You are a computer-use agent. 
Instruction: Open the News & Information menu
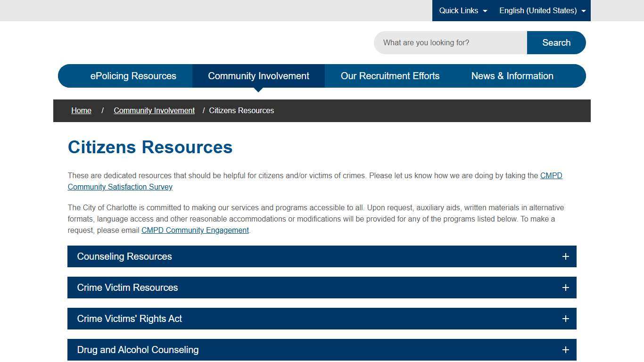click(512, 76)
